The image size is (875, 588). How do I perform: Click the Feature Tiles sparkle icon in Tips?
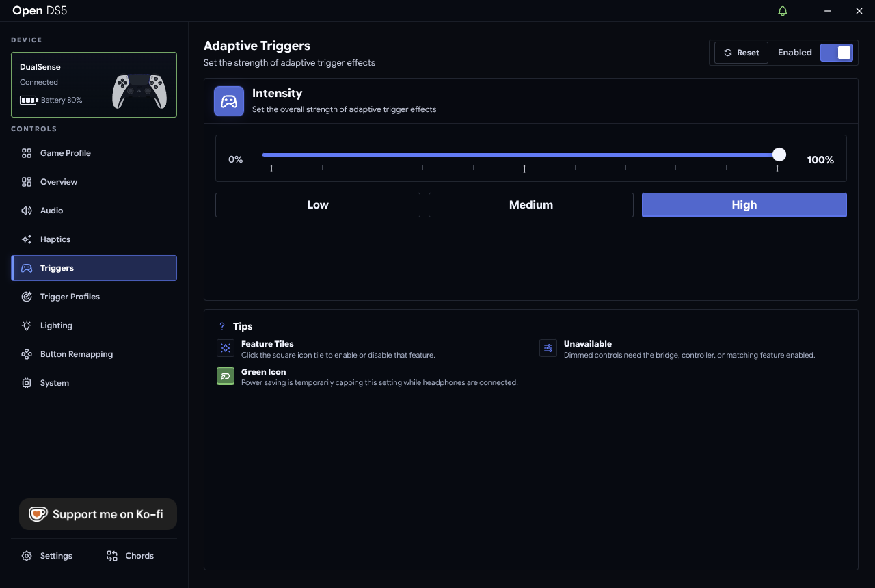tap(225, 348)
